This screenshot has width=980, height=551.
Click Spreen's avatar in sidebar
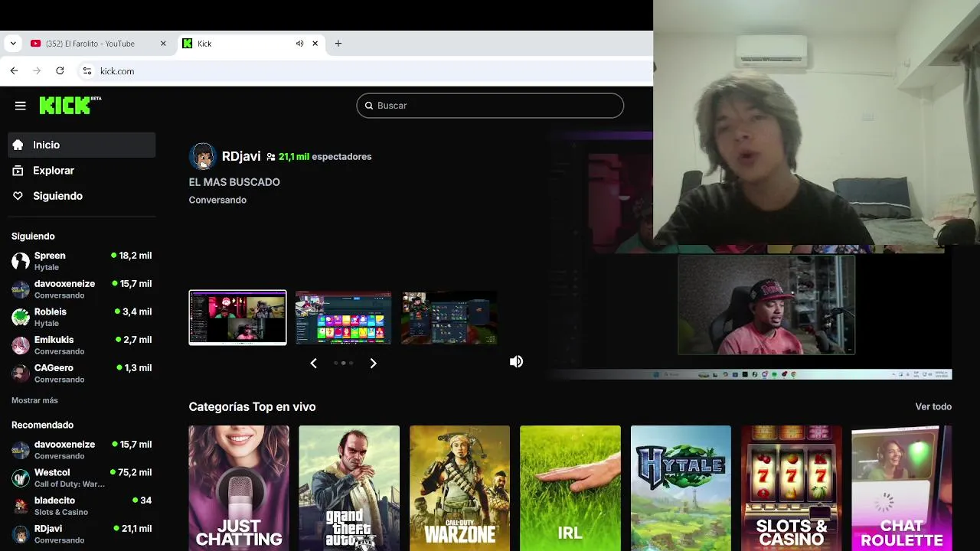[x=21, y=261]
